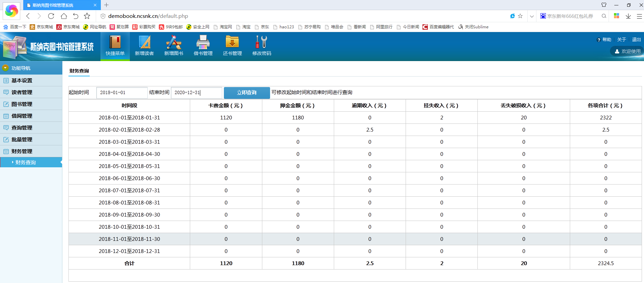
Task: Click the 退出 logout link
Action: pyautogui.click(x=636, y=39)
